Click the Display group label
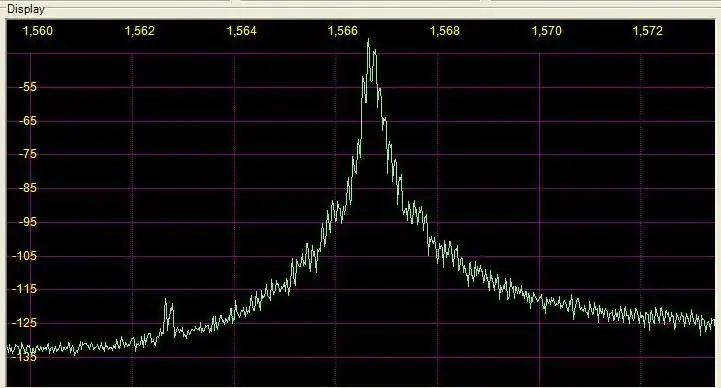This screenshot has height=388, width=721. tap(26, 9)
